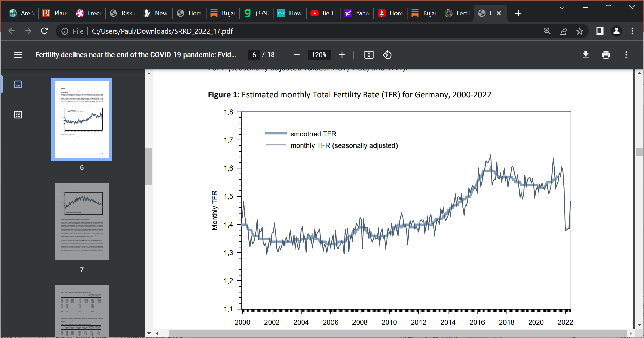The height and width of the screenshot is (338, 644).
Task: Switch to the 'Freec' tab
Action: point(88,13)
